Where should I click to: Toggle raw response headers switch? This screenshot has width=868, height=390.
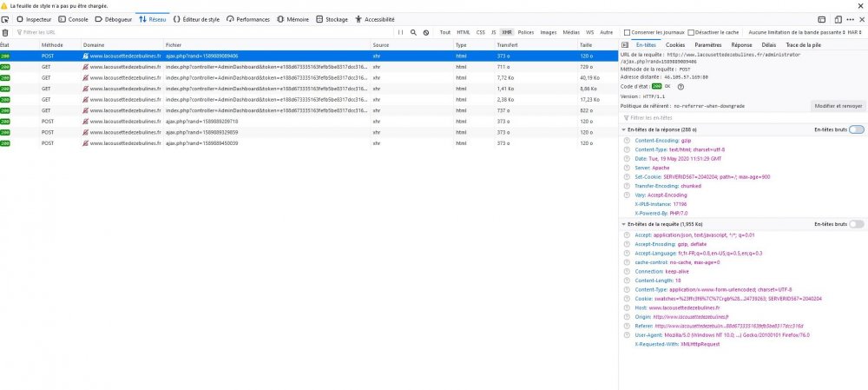856,129
